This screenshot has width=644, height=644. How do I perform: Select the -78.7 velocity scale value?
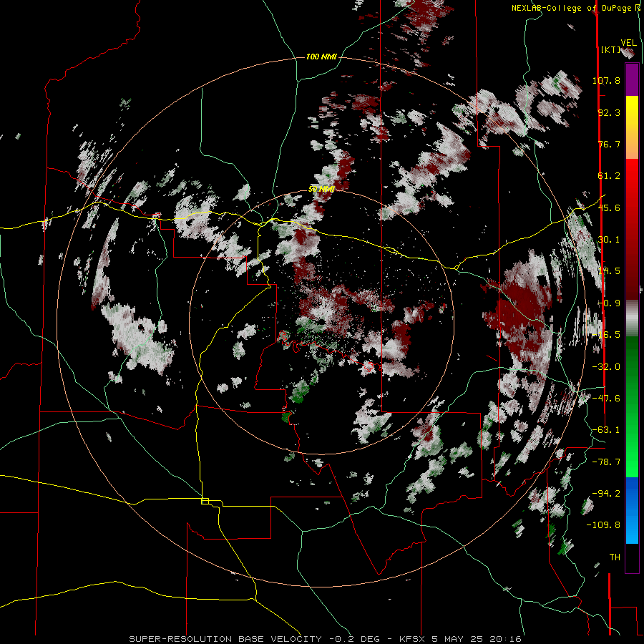[606, 462]
